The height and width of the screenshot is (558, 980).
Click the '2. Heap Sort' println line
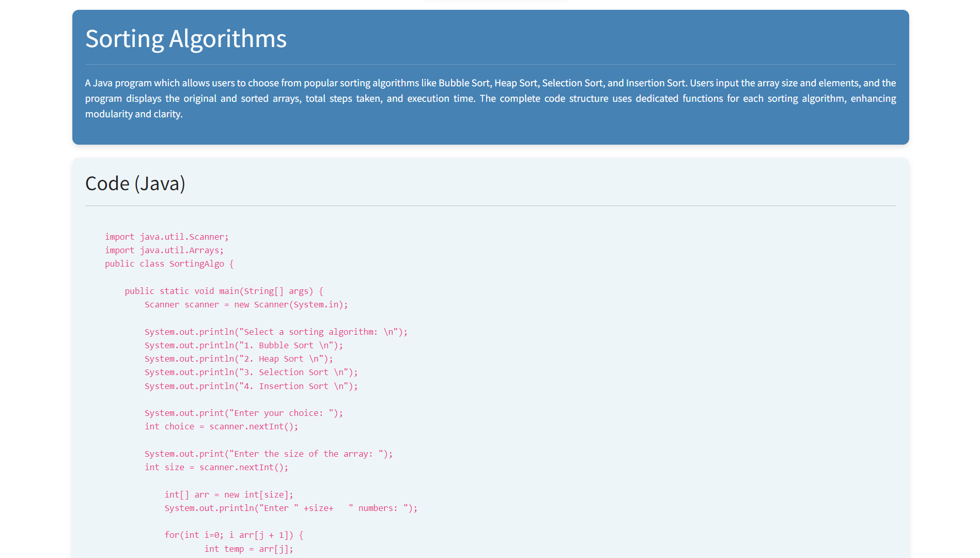[239, 359]
